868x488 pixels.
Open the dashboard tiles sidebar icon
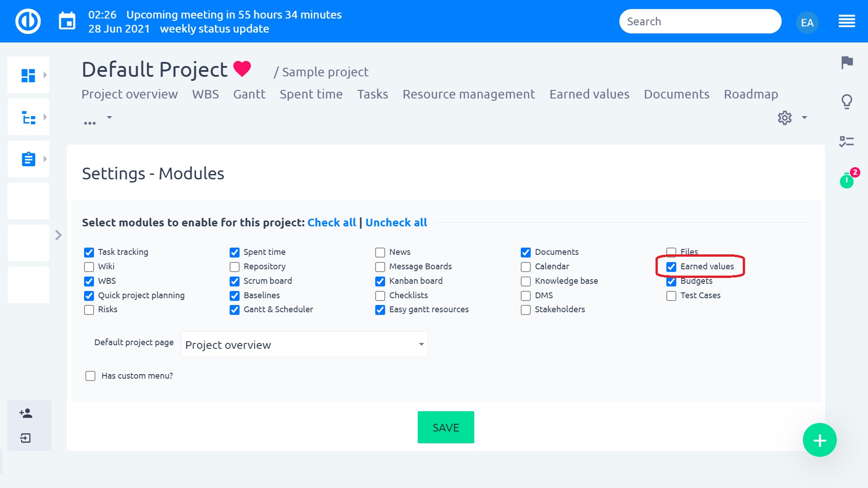pos(28,75)
